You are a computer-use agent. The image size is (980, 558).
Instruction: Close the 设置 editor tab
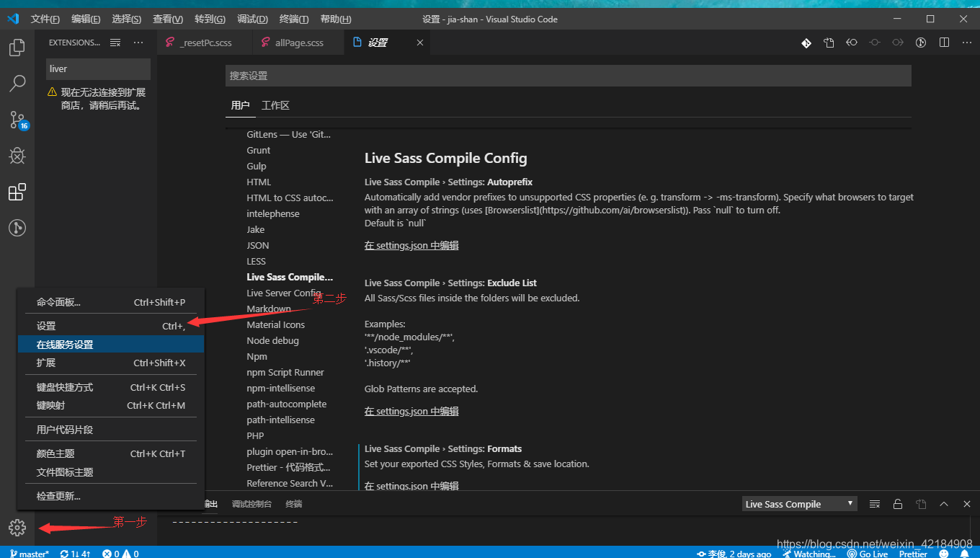pos(420,43)
